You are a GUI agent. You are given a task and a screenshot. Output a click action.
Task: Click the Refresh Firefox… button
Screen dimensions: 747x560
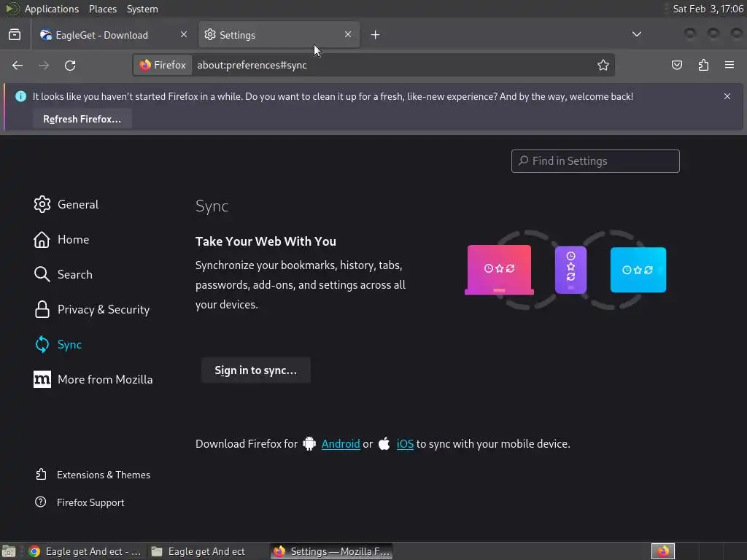click(x=82, y=119)
